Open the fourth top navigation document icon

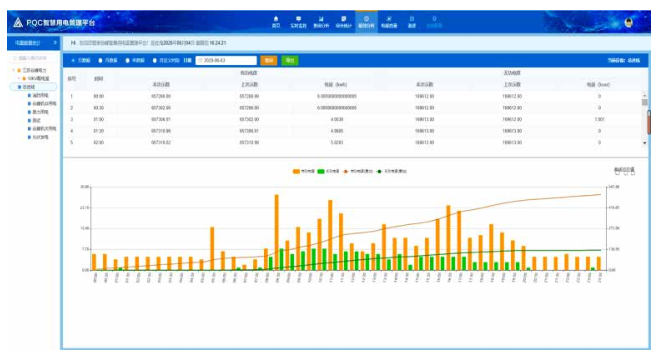click(344, 19)
